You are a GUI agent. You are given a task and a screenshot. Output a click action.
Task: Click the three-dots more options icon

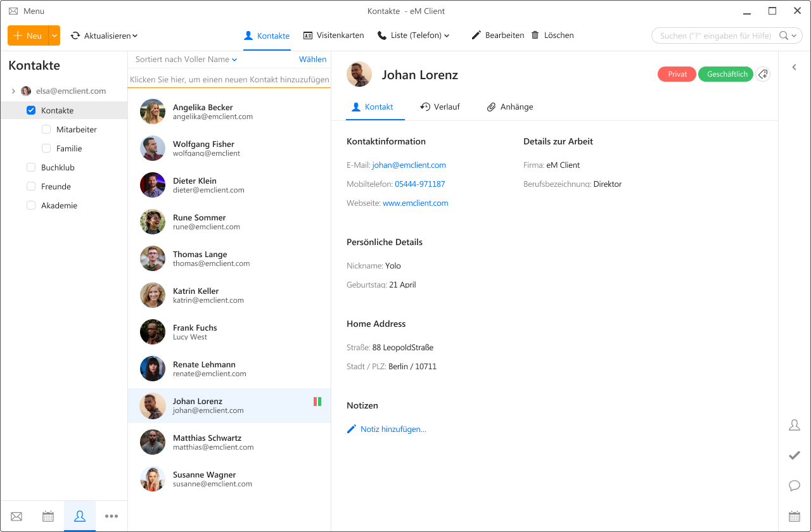(x=112, y=516)
